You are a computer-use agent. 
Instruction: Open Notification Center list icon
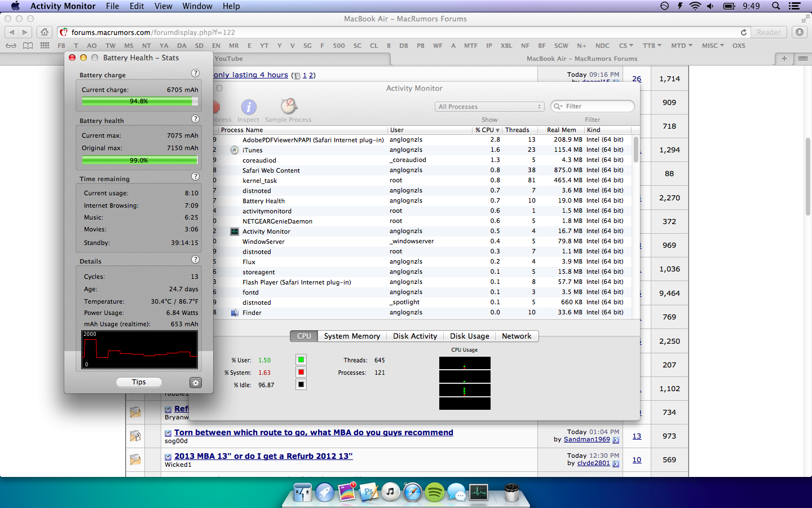tap(795, 6)
